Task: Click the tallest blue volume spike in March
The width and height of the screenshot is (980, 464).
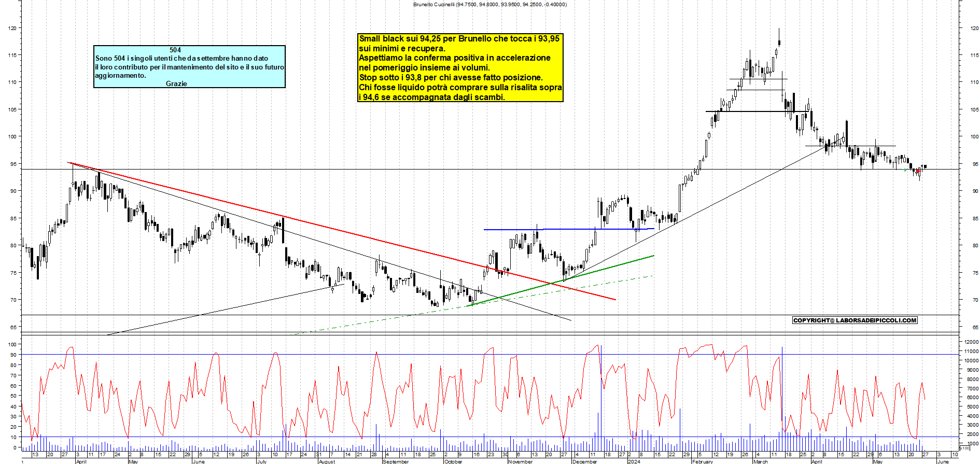Action: point(782,399)
